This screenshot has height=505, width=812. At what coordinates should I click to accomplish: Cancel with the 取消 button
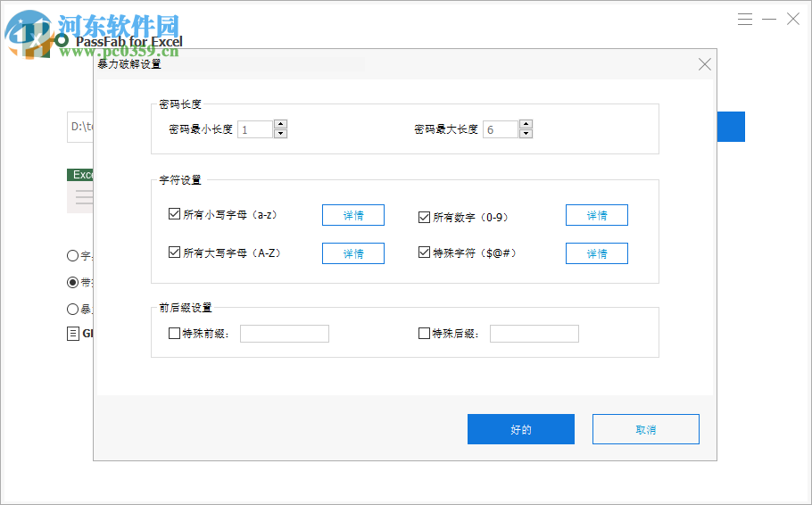646,429
